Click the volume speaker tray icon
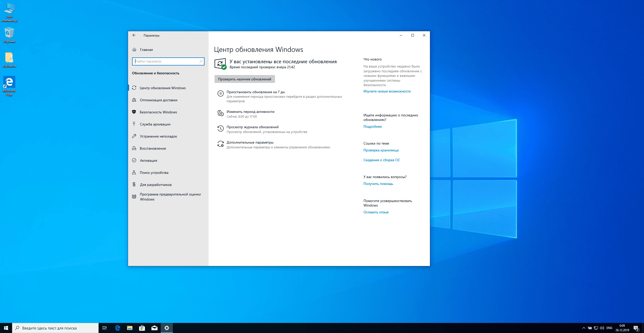 pyautogui.click(x=602, y=328)
